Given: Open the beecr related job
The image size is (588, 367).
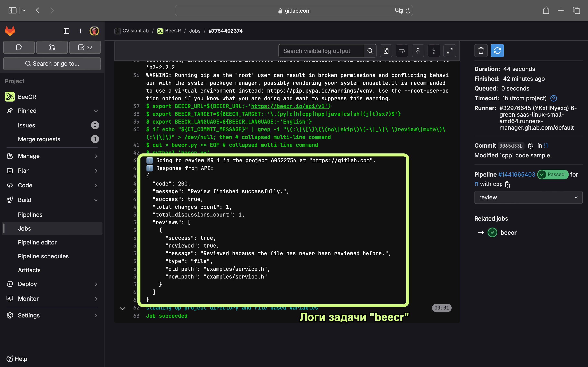Looking at the screenshot, I should (x=508, y=232).
